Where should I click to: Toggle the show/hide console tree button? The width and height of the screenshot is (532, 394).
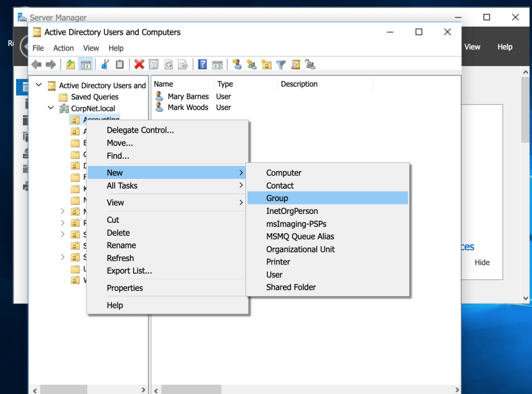(x=85, y=65)
